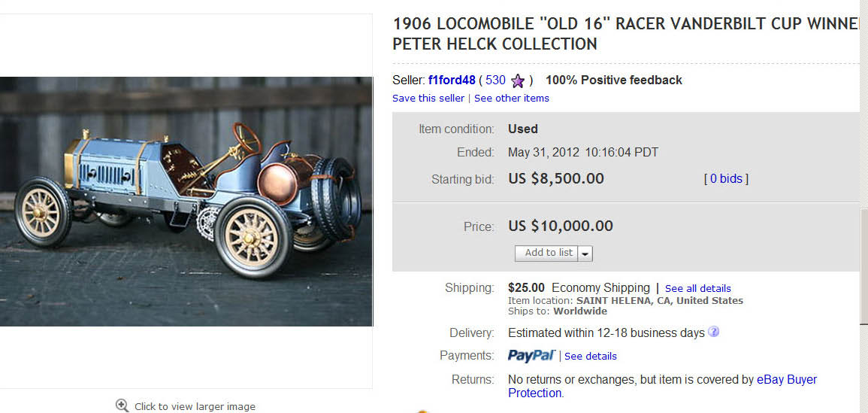868x413 pixels.
Task: View the 530 feedback score link
Action: coord(495,80)
